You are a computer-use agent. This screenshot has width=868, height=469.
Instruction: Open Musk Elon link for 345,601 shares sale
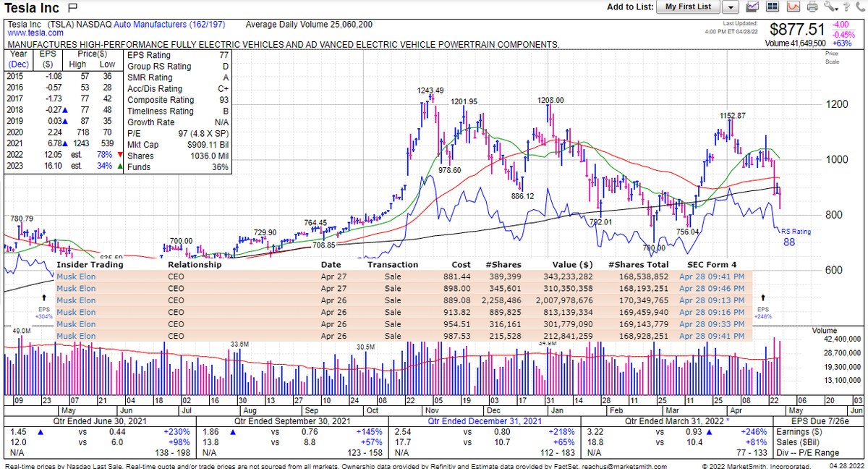click(76, 288)
